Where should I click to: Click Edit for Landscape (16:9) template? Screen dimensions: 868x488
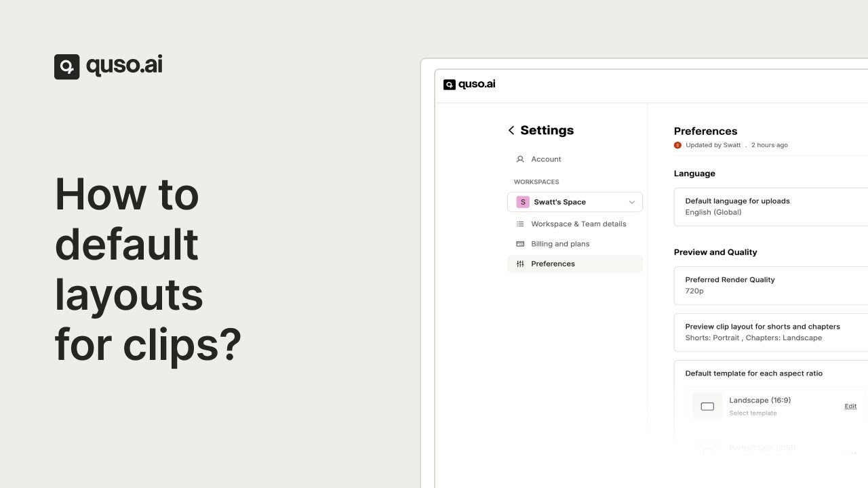(850, 406)
